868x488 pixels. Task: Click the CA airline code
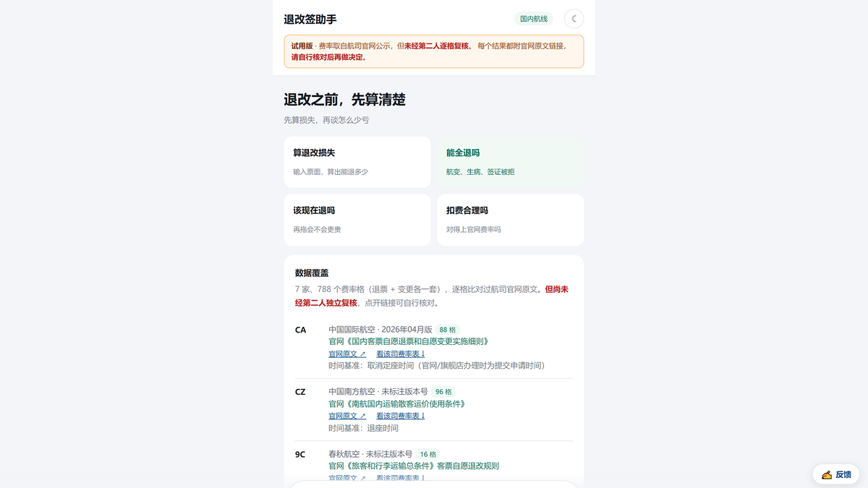[x=301, y=330]
